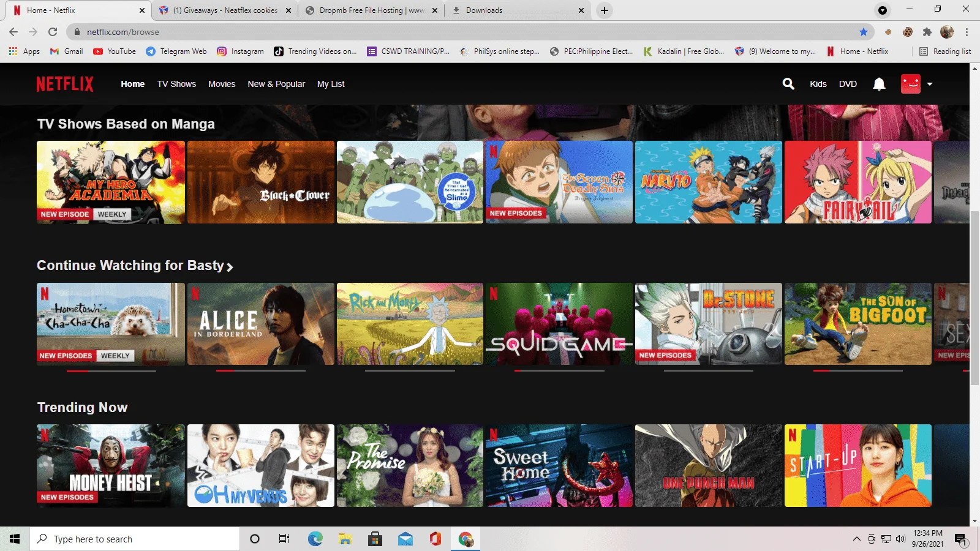The image size is (980, 551).
Task: Open Chrome three-dot menu
Action: [x=967, y=32]
